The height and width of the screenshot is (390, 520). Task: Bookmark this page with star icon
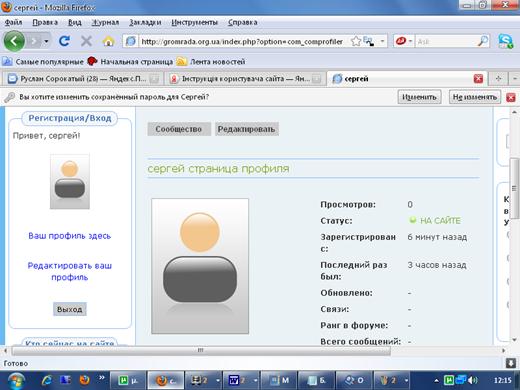click(x=356, y=41)
